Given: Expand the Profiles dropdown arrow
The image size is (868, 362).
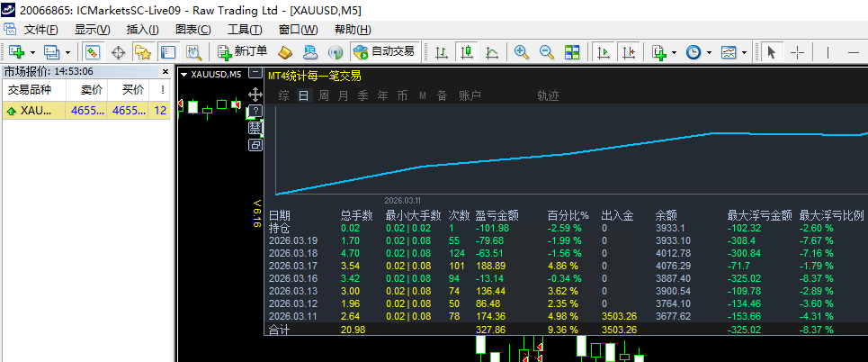Looking at the screenshot, I should 67,52.
